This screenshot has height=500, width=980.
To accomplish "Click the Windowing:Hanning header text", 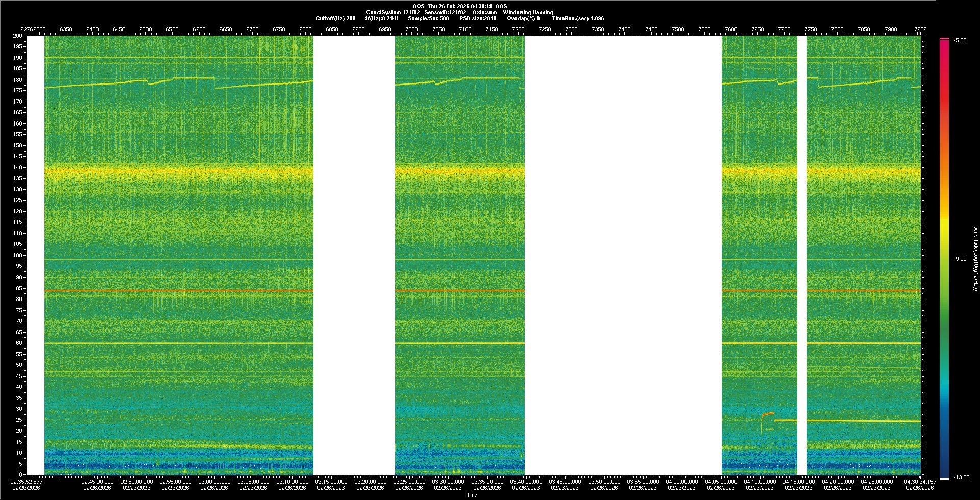I will 528,12.
